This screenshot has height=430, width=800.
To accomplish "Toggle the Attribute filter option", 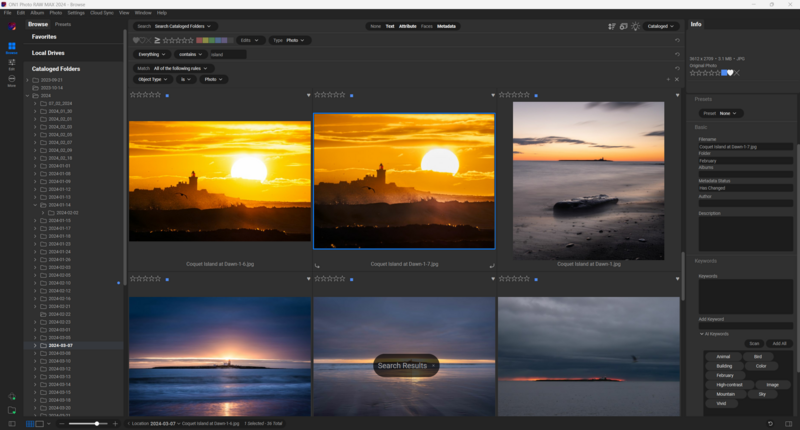I will [x=407, y=26].
